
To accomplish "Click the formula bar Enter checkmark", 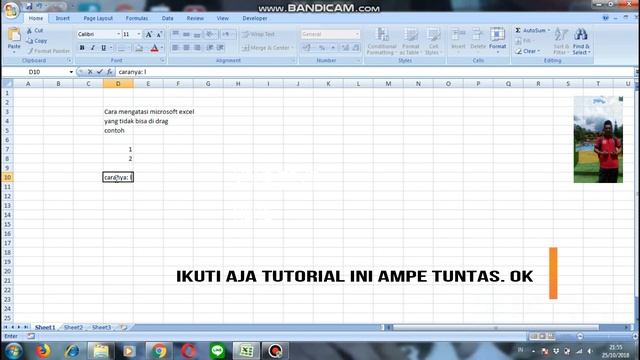I will coord(100,72).
